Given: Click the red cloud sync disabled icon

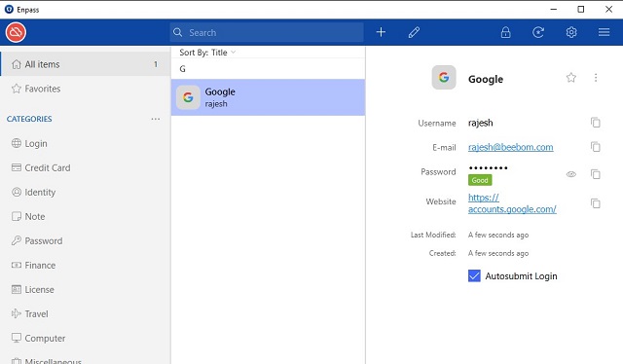Looking at the screenshot, I should click(x=16, y=32).
